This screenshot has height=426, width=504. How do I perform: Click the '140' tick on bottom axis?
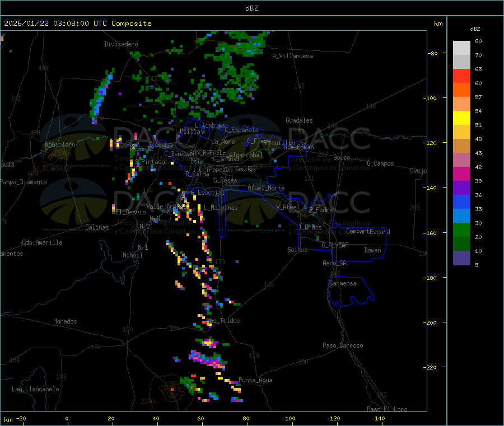[380, 418]
